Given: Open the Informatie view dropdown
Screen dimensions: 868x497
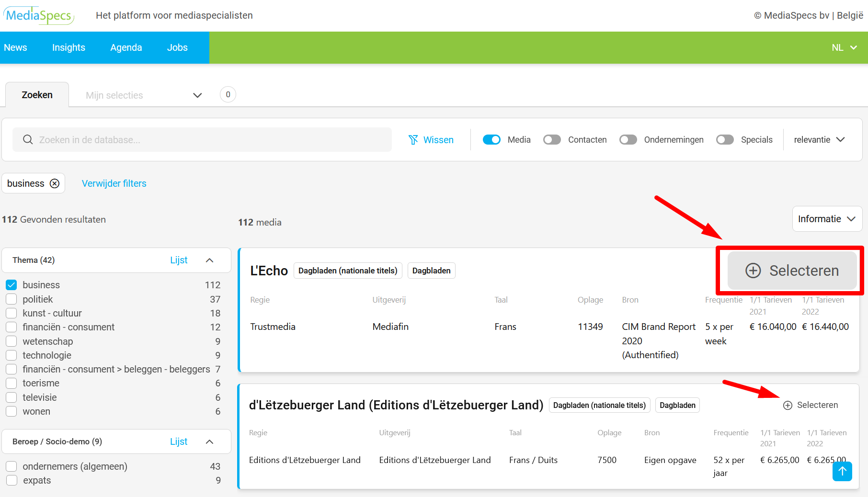Looking at the screenshot, I should pyautogui.click(x=827, y=219).
